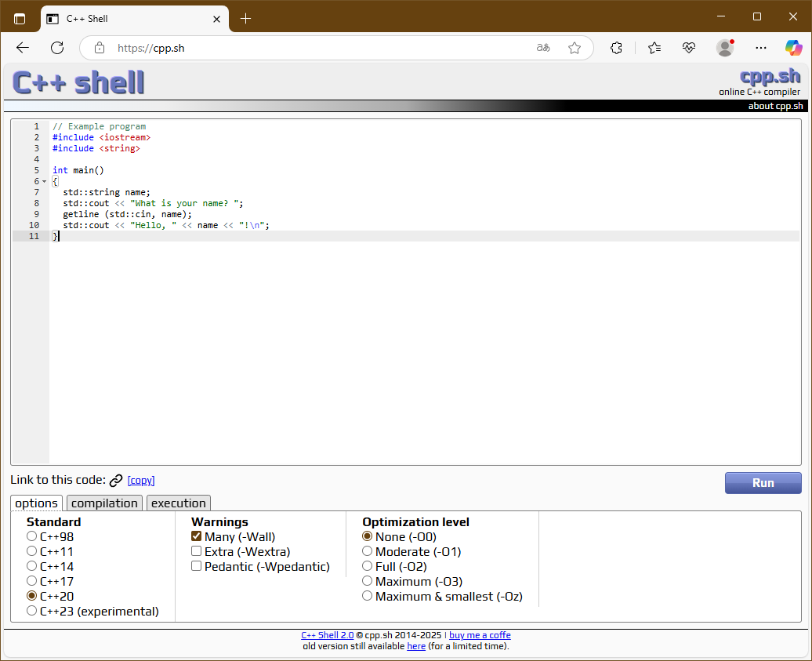Run the program
This screenshot has width=812, height=661.
click(x=763, y=483)
